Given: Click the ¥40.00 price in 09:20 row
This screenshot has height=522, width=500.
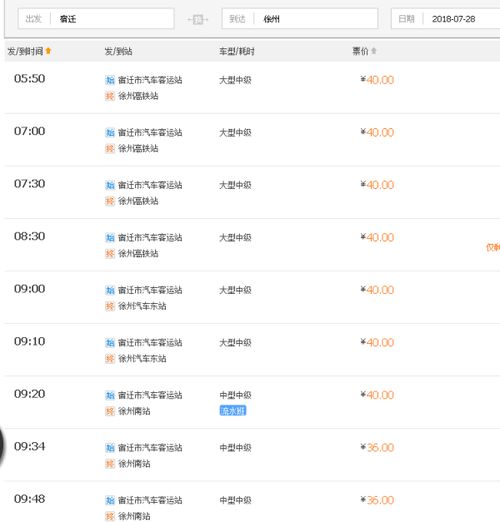Looking at the screenshot, I should pyautogui.click(x=377, y=395).
